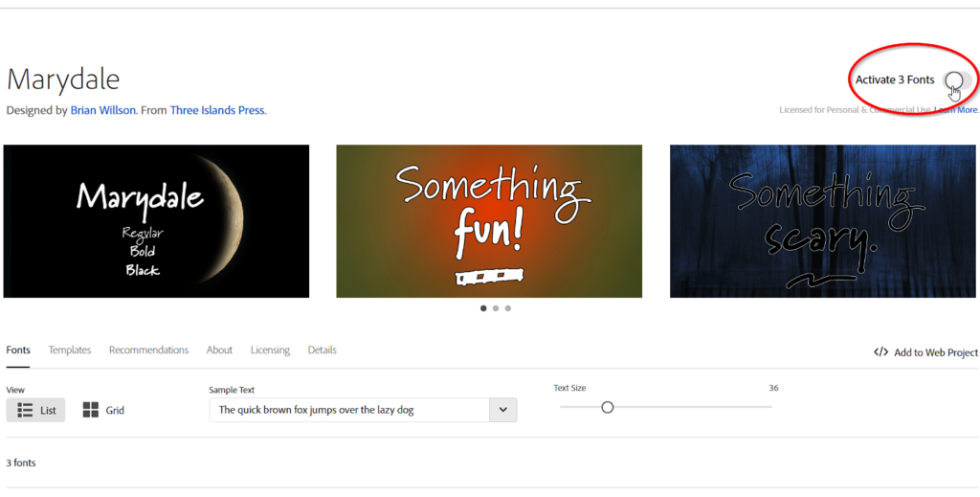The image size is (980, 497).
Task: Click the Text Size value 36
Action: coord(773,388)
